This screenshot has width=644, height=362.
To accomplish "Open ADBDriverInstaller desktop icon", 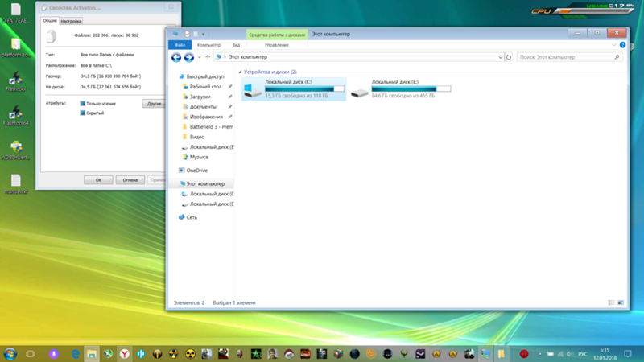I will point(16,150).
